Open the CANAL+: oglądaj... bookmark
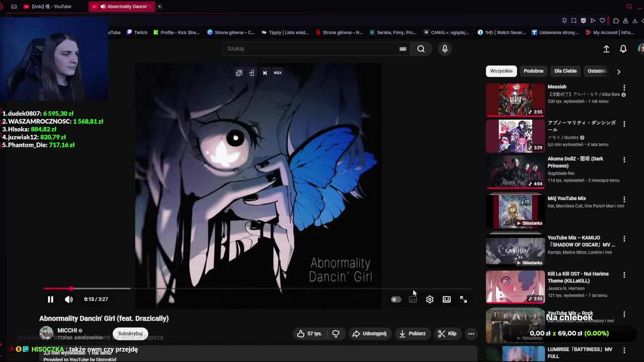Image resolution: width=644 pixels, height=362 pixels. tap(446, 33)
